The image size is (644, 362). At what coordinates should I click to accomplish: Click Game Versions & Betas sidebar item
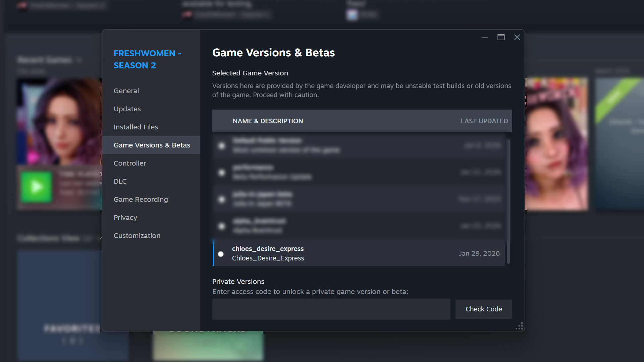click(152, 145)
